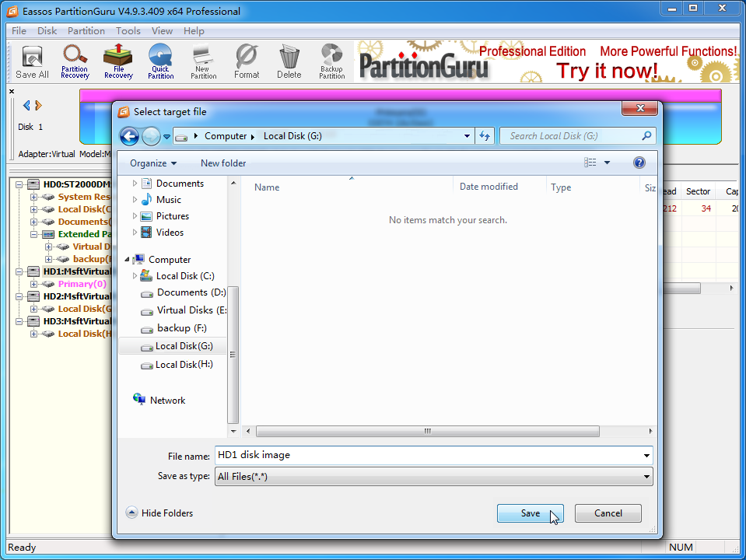Select HD1:MsftVirtual disk in main tree

[x=76, y=271]
